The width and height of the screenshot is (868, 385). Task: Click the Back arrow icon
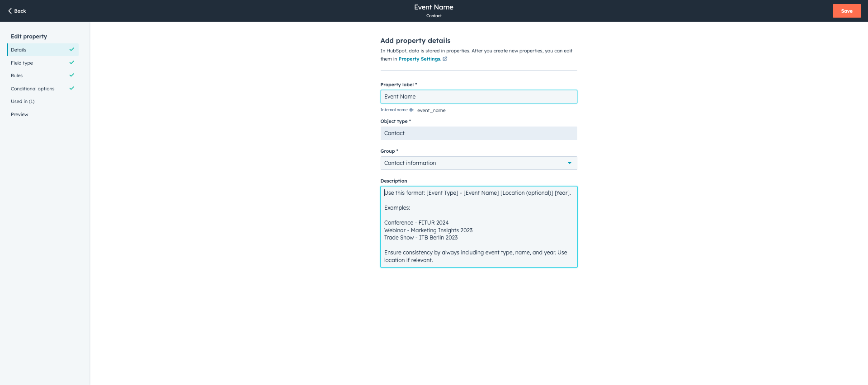pyautogui.click(x=10, y=11)
